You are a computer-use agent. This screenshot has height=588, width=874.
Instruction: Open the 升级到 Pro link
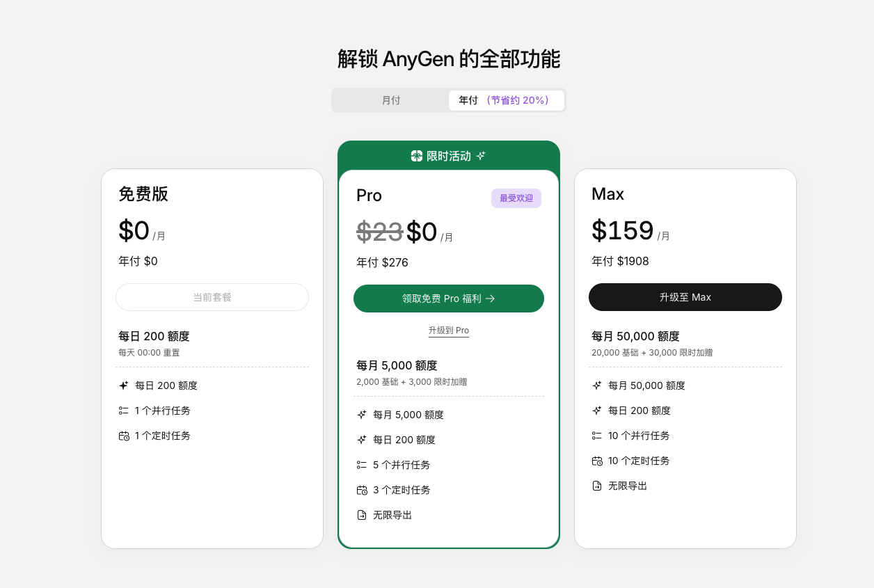(449, 331)
